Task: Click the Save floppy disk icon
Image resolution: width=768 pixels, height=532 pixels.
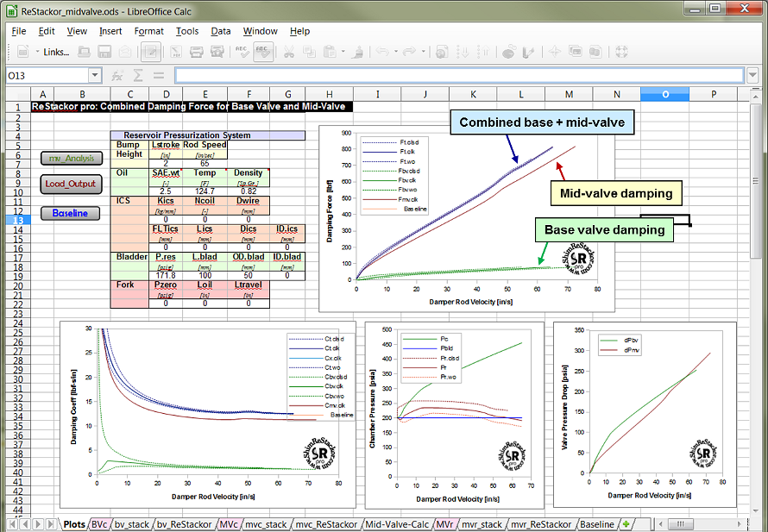Action: [x=104, y=52]
